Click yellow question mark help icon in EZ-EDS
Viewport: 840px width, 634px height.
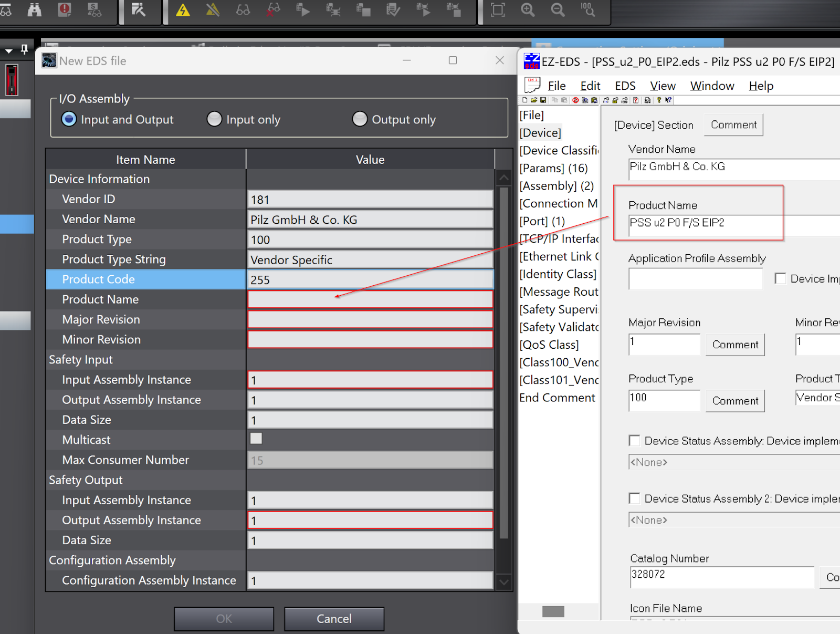tap(659, 100)
